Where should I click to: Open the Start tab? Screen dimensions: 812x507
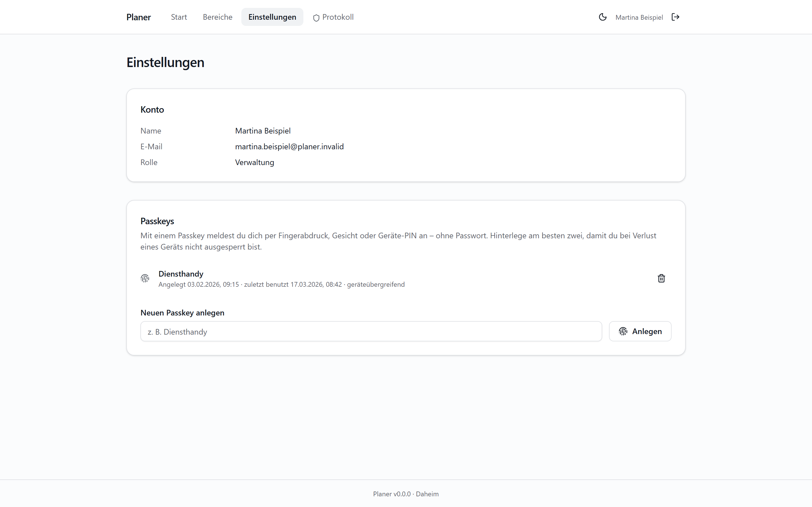[x=179, y=17]
